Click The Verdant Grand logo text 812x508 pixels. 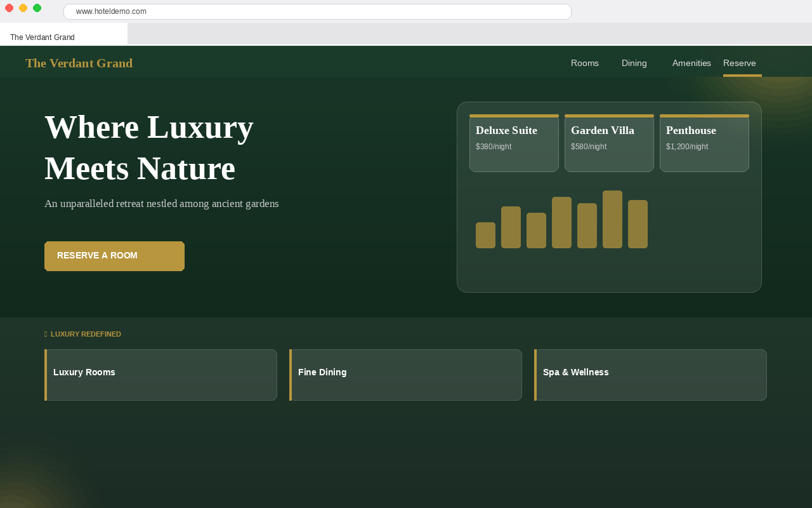79,63
